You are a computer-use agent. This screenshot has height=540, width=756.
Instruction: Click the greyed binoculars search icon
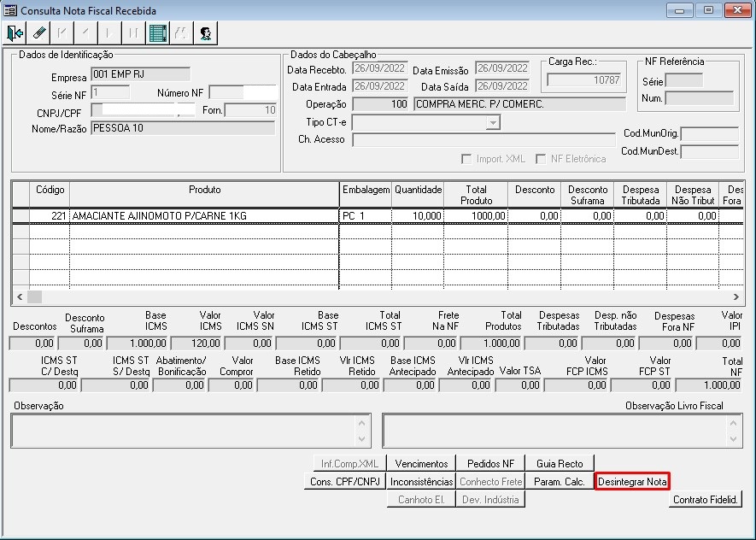[x=181, y=33]
